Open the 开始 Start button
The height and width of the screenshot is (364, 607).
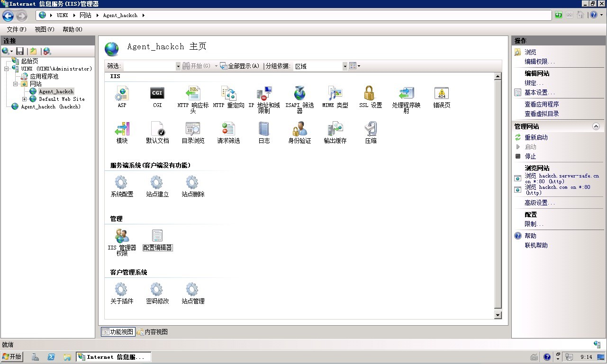[12, 357]
